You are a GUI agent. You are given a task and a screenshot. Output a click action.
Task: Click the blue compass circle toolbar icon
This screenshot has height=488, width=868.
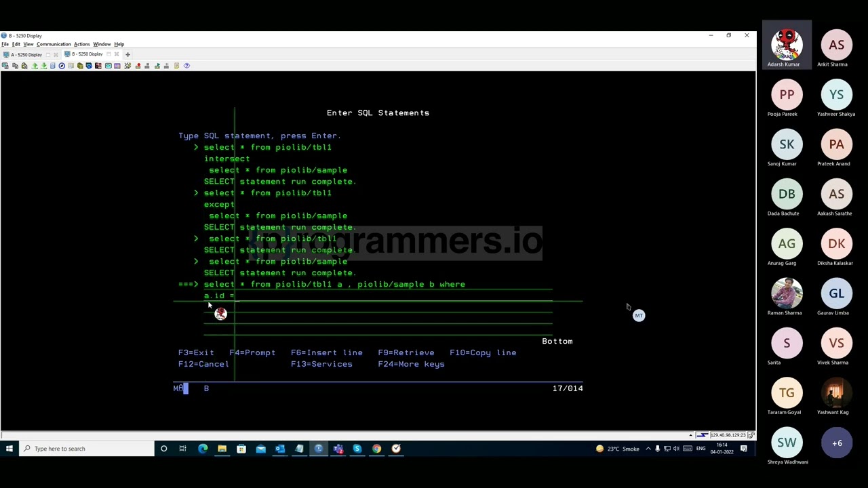point(62,66)
